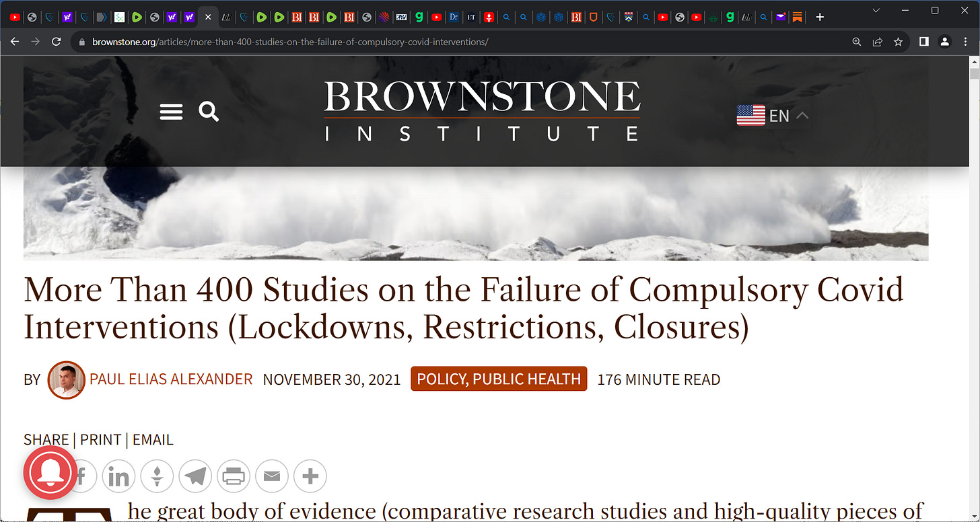Bookmark this page with the star
The image size is (980, 522).
coord(898,42)
